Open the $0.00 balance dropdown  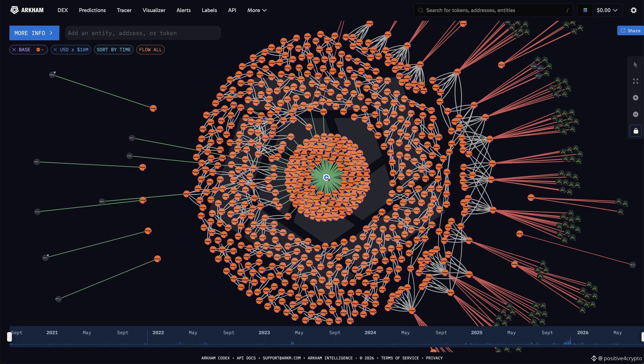(607, 10)
